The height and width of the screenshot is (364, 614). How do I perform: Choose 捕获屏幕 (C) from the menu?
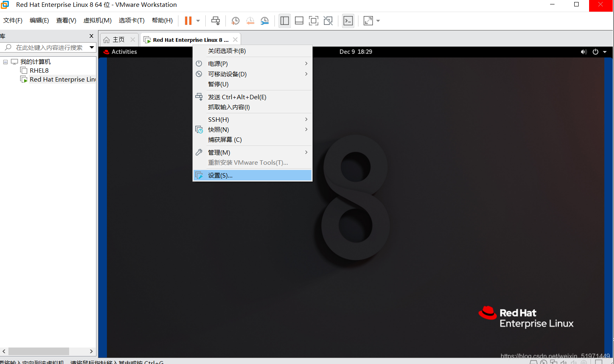(x=252, y=140)
